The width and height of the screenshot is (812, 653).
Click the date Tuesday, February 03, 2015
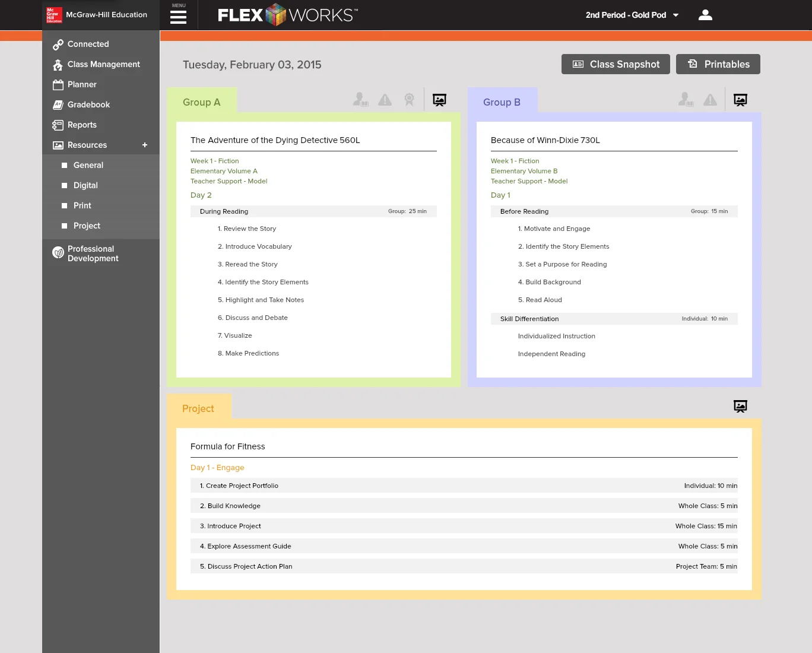(252, 65)
